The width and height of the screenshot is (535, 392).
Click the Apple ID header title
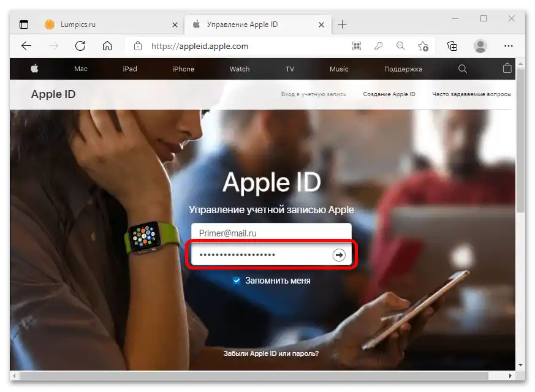pyautogui.click(x=53, y=94)
